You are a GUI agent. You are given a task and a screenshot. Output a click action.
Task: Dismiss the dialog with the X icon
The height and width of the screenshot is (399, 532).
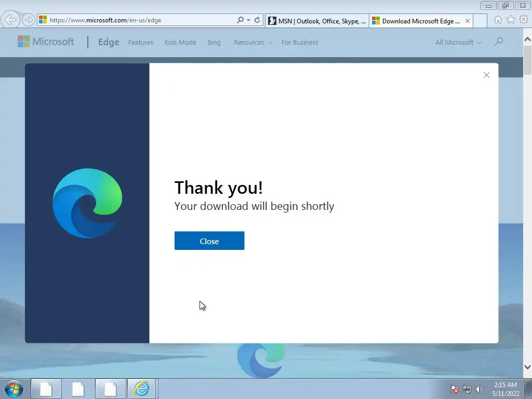click(x=486, y=75)
